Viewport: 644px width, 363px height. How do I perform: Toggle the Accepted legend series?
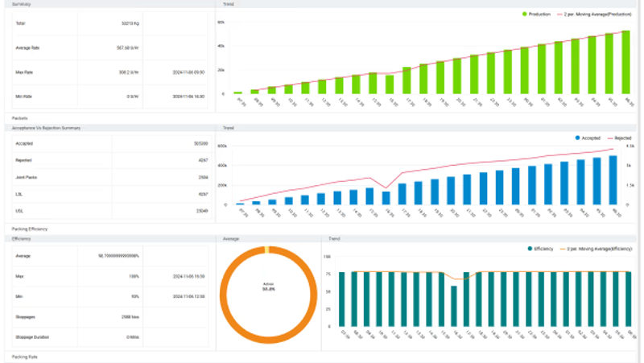pyautogui.click(x=588, y=138)
